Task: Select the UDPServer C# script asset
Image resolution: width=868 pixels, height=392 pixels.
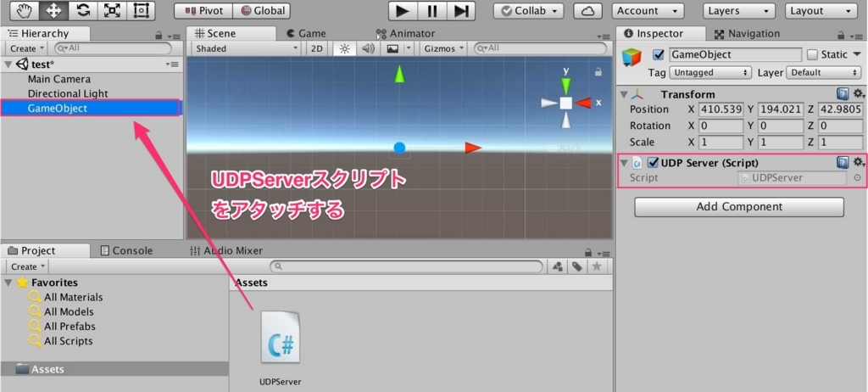Action: [281, 348]
